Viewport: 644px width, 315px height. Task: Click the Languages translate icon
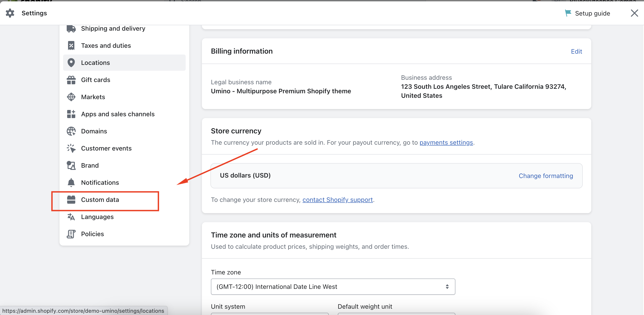coord(71,217)
